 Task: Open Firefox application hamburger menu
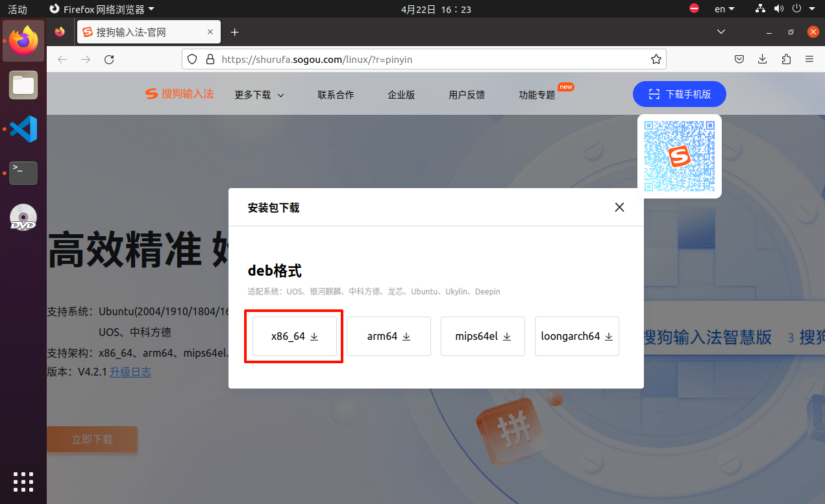pyautogui.click(x=809, y=60)
